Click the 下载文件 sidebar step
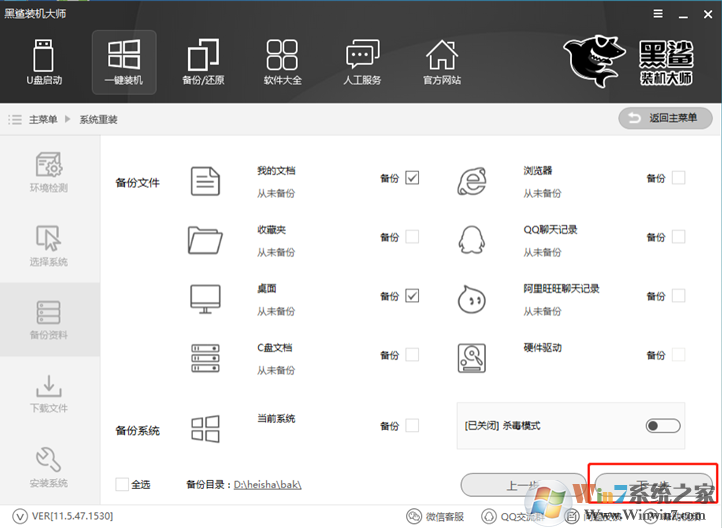Screen dimensions: 722x529 tap(49, 394)
